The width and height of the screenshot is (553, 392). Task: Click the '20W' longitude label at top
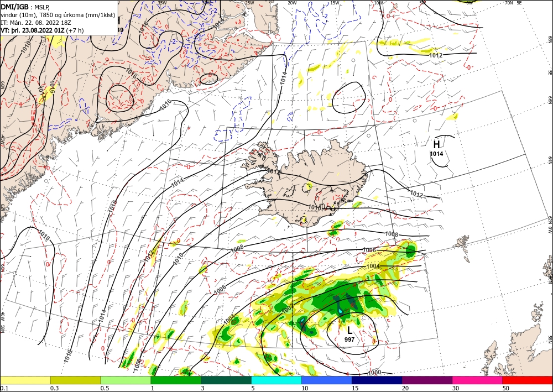point(292,3)
